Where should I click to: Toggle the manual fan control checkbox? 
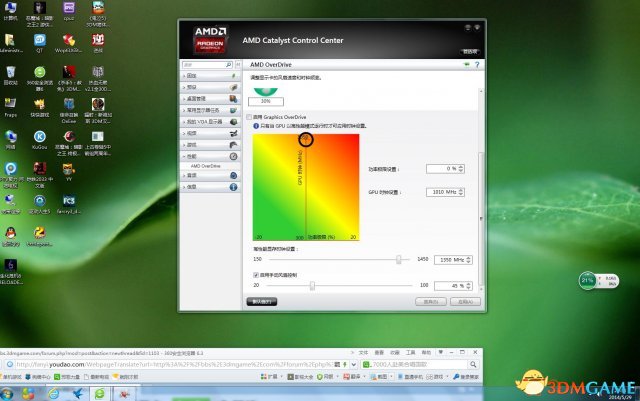coord(256,275)
